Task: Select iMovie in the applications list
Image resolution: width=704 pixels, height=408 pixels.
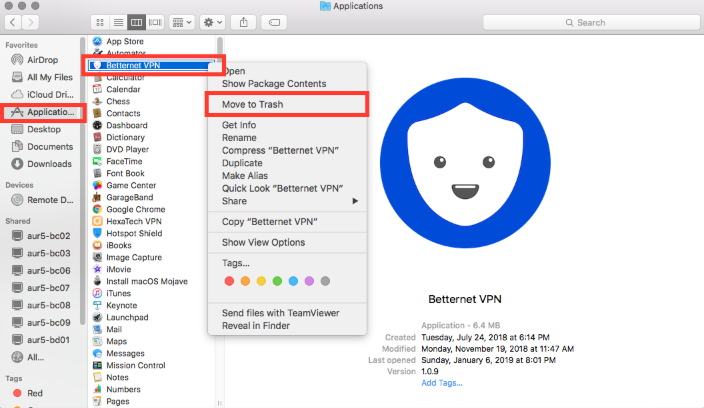Action: pos(112,269)
